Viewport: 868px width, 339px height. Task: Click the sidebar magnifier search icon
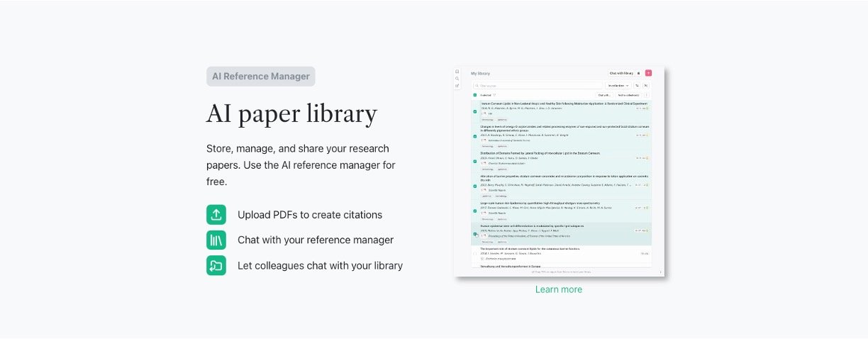[457, 79]
